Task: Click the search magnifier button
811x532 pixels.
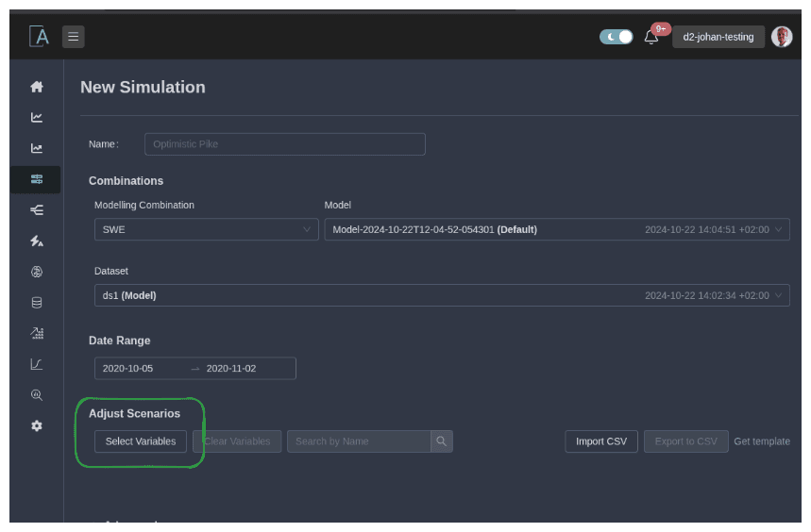Action: click(x=442, y=441)
